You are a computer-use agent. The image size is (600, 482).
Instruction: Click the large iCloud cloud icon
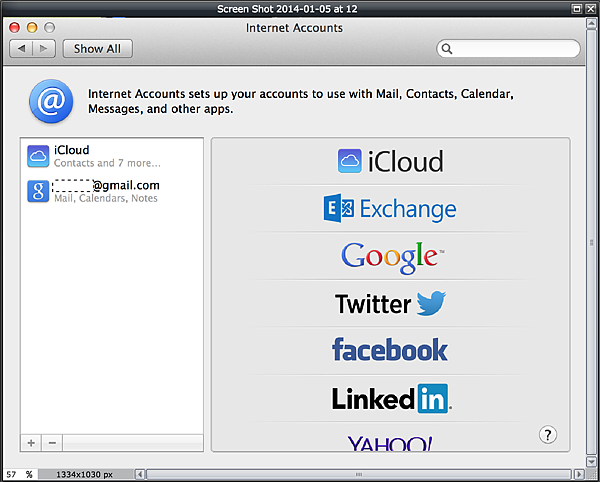pyautogui.click(x=349, y=161)
